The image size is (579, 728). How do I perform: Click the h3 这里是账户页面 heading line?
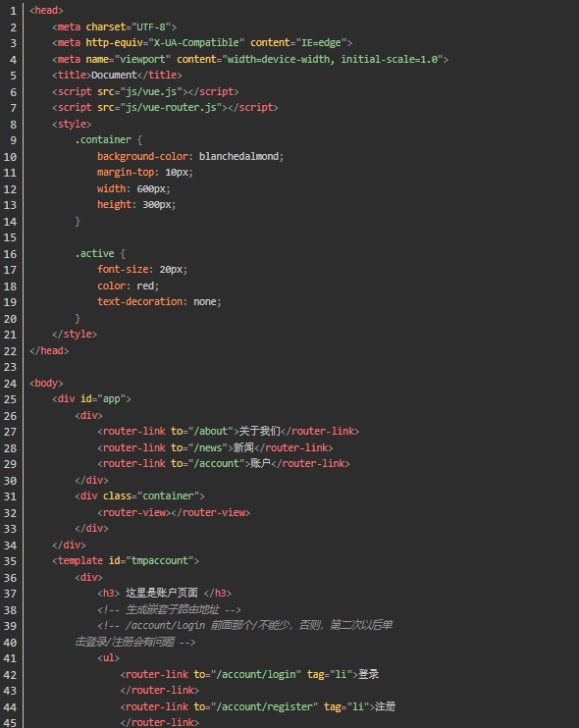164,594
